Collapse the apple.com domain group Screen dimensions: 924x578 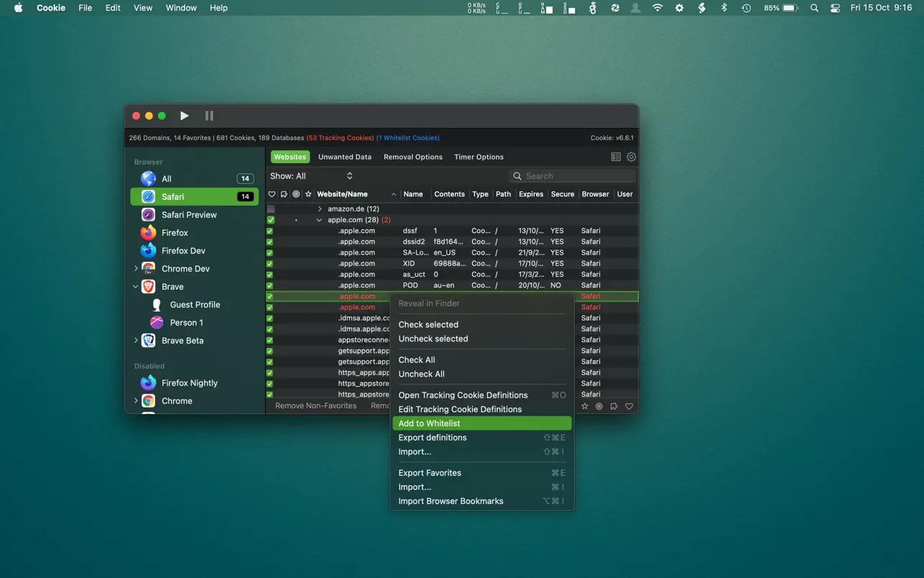point(320,220)
